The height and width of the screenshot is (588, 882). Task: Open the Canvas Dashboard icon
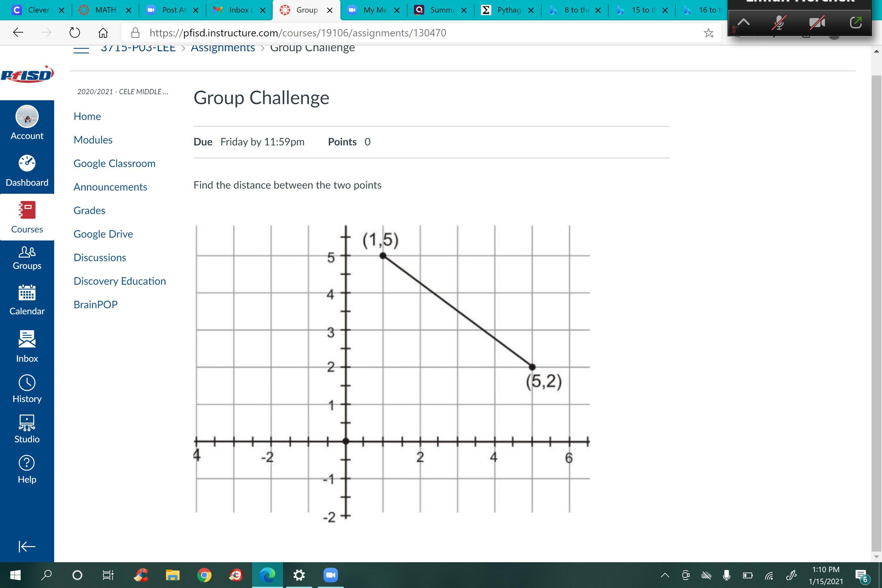tap(27, 163)
